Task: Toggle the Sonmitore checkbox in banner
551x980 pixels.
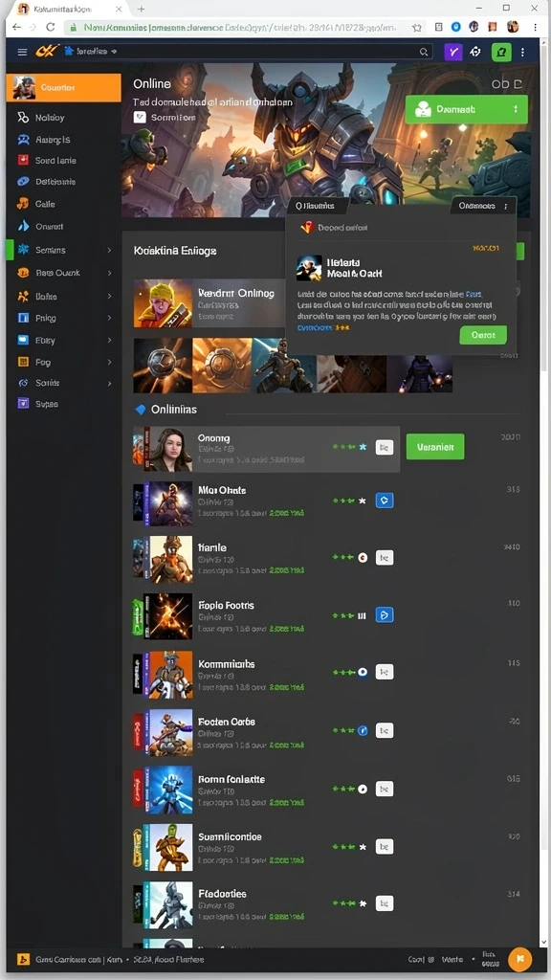Action: click(x=140, y=117)
